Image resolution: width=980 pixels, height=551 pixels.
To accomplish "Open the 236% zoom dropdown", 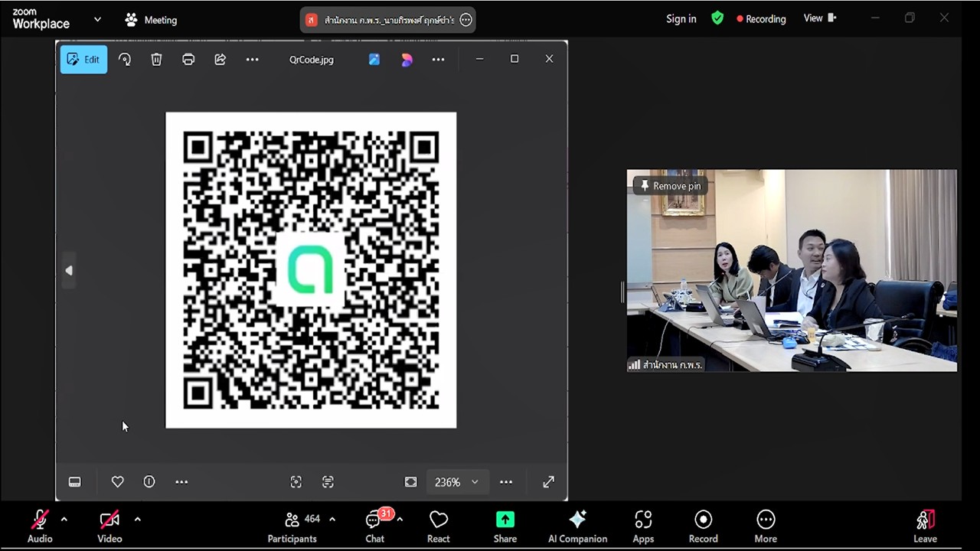I will pos(456,482).
